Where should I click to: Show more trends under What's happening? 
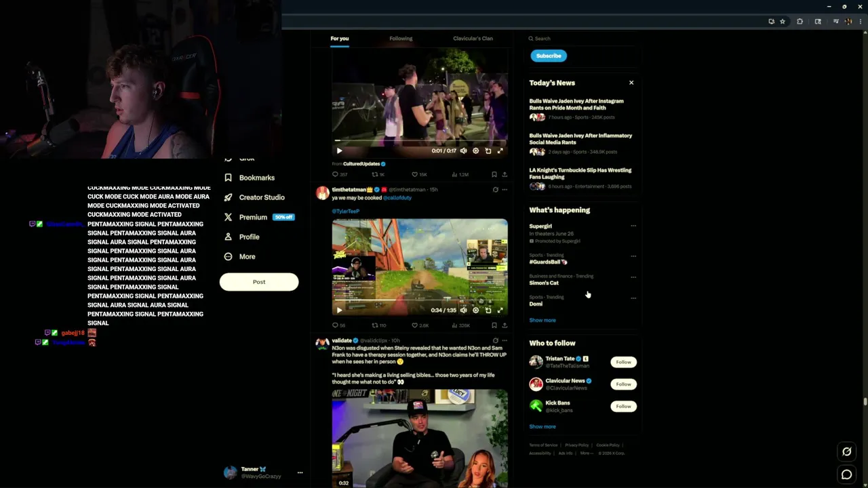[x=542, y=320]
